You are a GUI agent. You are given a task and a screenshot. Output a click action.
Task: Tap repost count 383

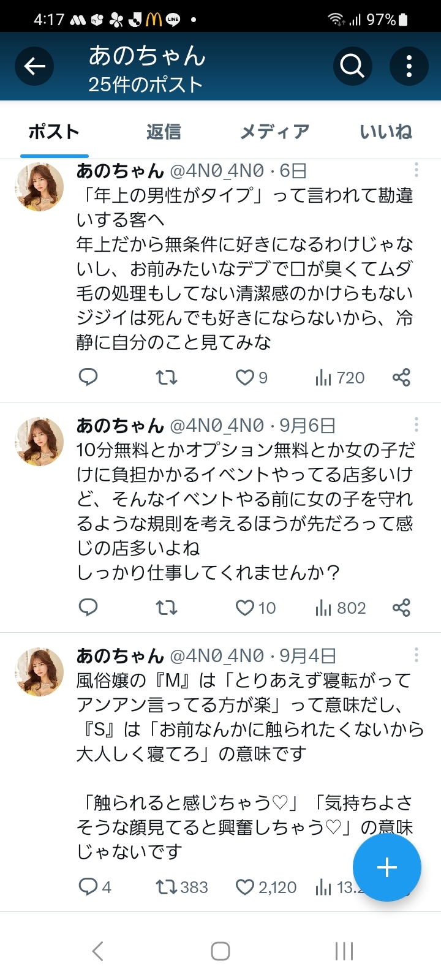click(x=182, y=887)
